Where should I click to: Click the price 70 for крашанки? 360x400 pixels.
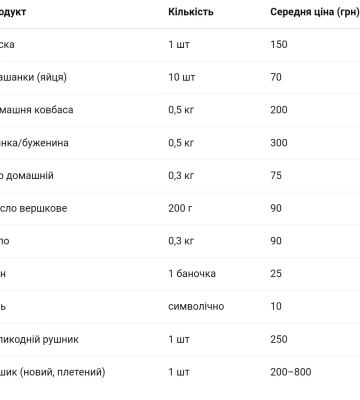click(276, 77)
